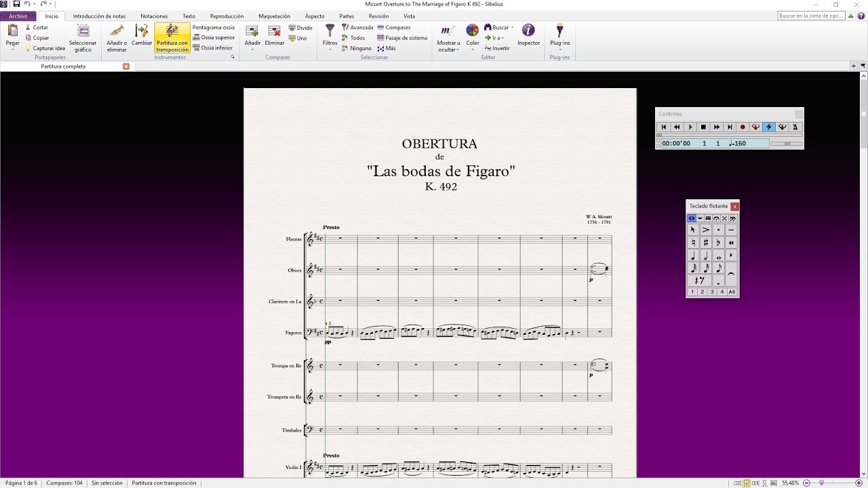Open the Plug-ins dropdown
Screen dimensions: 868x488
[560, 38]
